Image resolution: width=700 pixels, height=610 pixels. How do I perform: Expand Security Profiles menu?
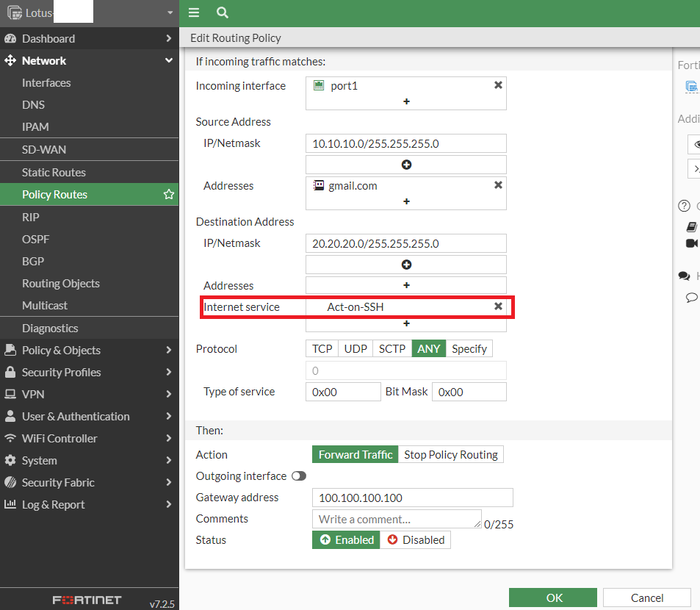[169, 372]
